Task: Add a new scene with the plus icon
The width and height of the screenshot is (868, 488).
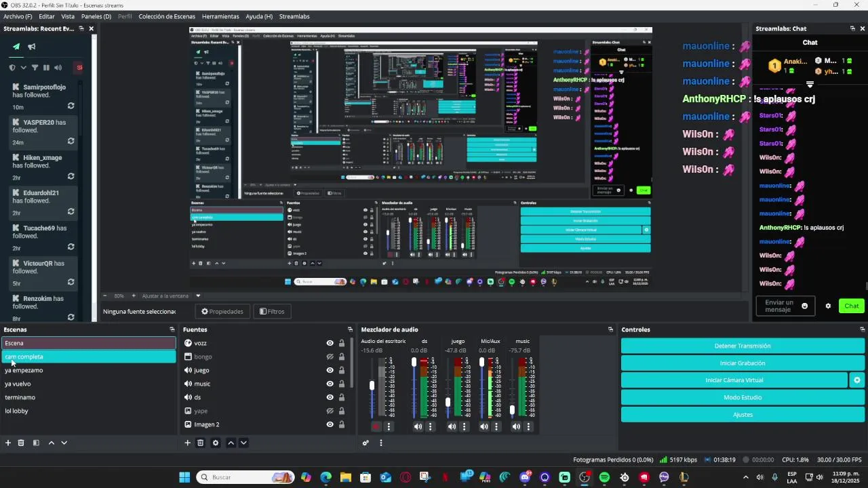Action: [8, 443]
